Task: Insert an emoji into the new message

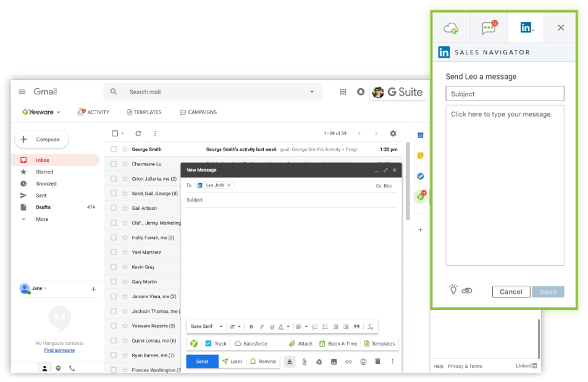Action: coord(363,362)
